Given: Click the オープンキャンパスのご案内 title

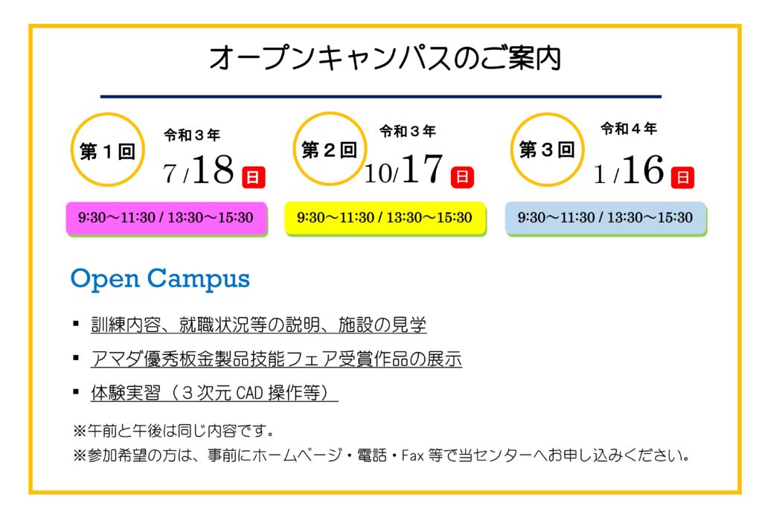Looking at the screenshot, I should [385, 58].
